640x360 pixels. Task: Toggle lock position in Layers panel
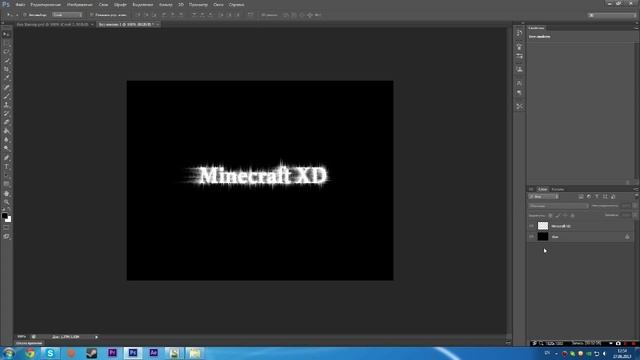pyautogui.click(x=565, y=216)
